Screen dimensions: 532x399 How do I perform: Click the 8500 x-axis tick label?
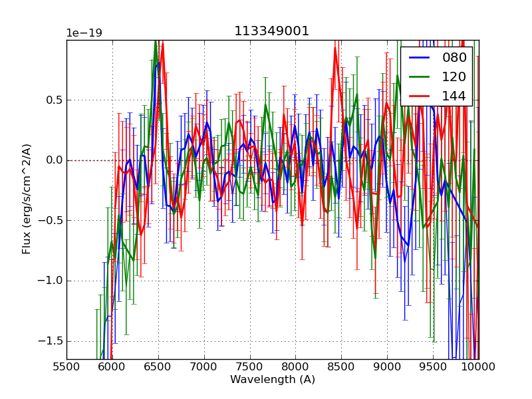[x=341, y=366]
